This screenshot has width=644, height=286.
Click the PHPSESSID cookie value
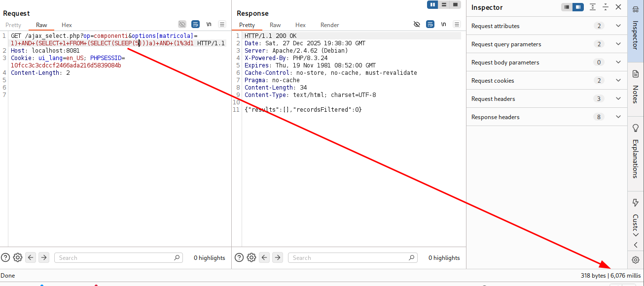coord(66,65)
